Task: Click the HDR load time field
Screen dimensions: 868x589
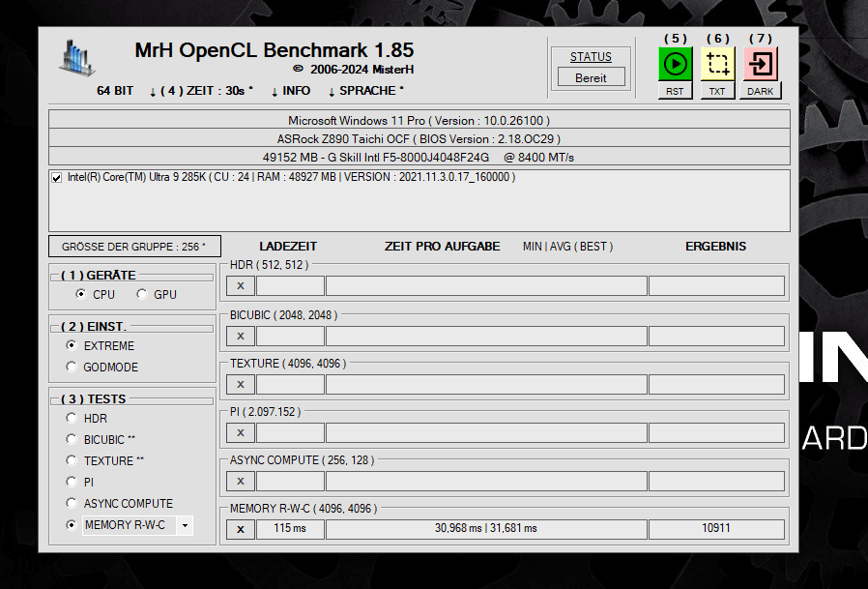Action: coord(290,286)
